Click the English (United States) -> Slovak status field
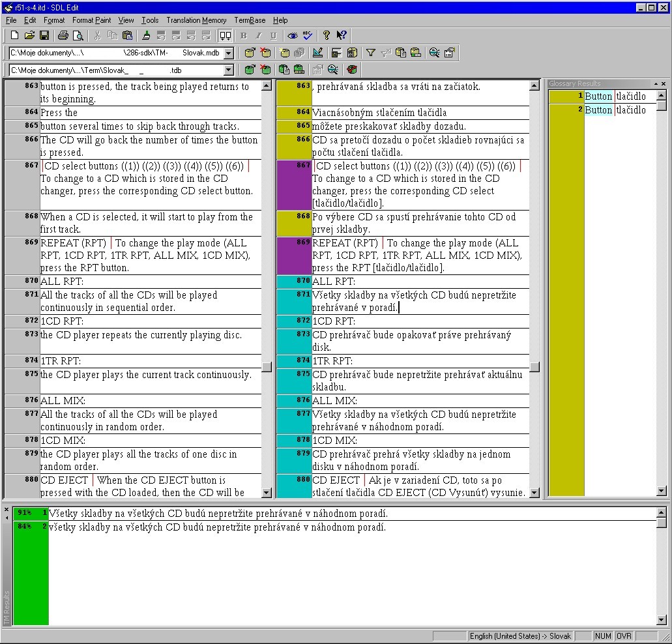672x644 pixels. [520, 636]
